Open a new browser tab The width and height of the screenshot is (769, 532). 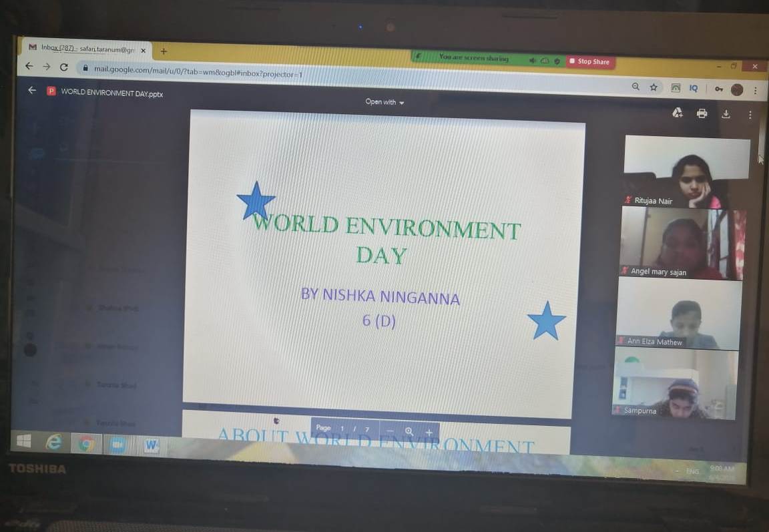(164, 51)
